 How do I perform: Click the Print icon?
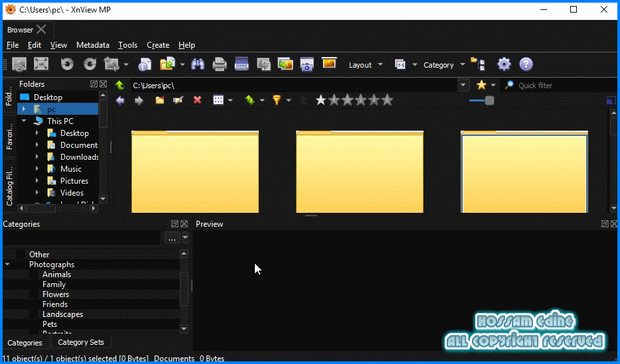click(x=220, y=64)
